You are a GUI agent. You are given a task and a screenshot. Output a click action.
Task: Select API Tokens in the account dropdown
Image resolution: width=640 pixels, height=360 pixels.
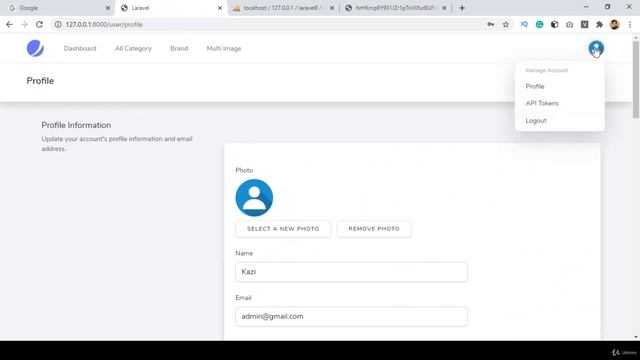pyautogui.click(x=560, y=103)
